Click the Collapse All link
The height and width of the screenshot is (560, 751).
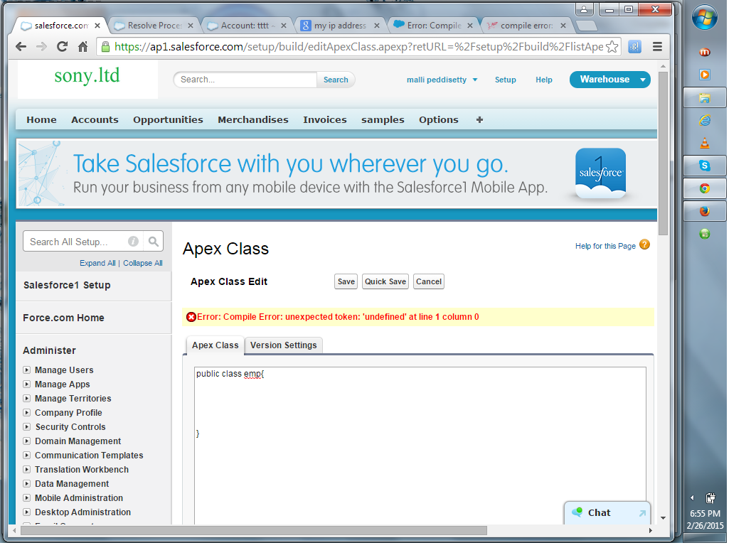tap(143, 263)
